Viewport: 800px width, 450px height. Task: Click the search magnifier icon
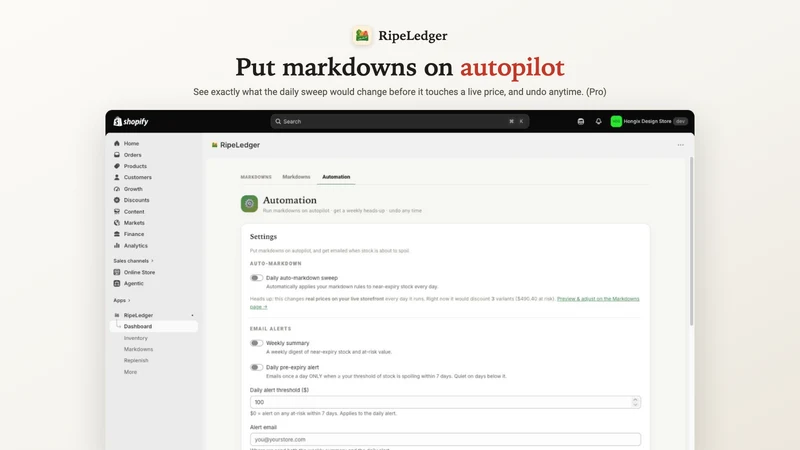278,121
